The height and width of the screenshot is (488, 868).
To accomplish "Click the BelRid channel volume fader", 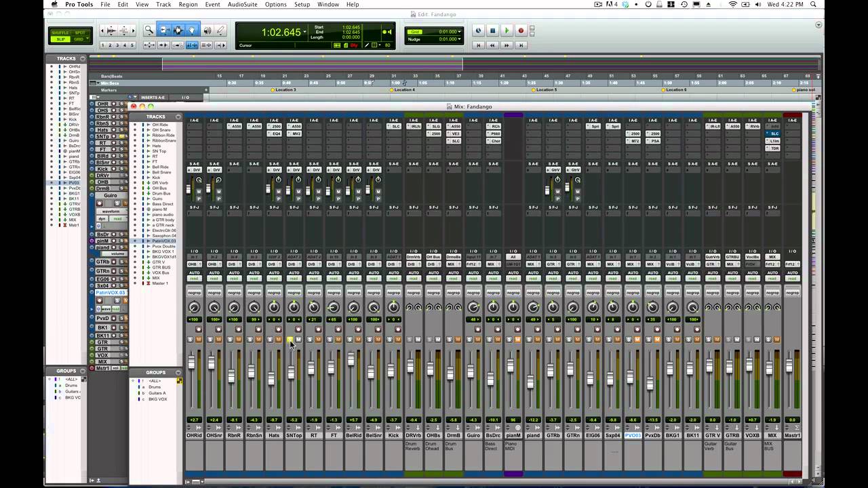I will click(351, 359).
